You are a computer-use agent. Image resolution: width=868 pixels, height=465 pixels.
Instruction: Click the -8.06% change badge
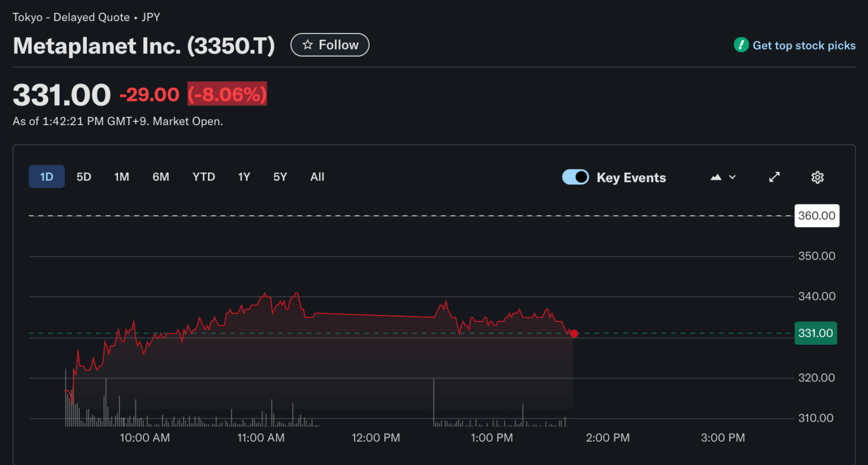click(227, 94)
